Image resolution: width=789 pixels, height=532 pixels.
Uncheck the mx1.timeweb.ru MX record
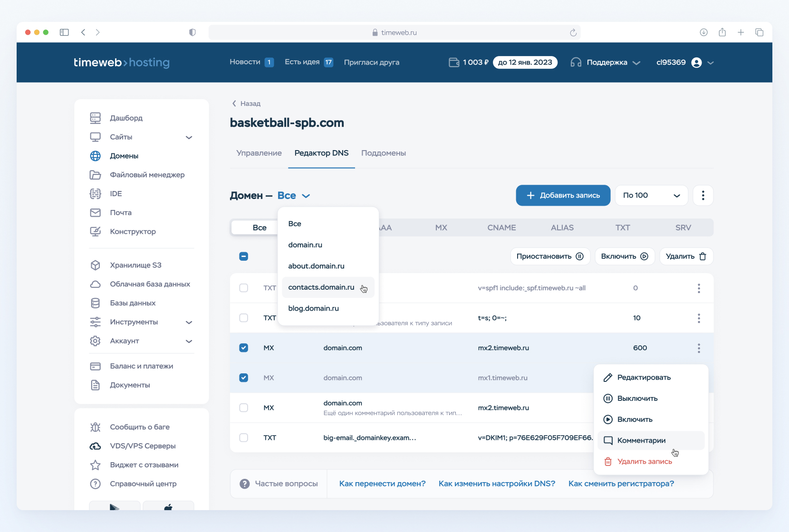pyautogui.click(x=244, y=378)
